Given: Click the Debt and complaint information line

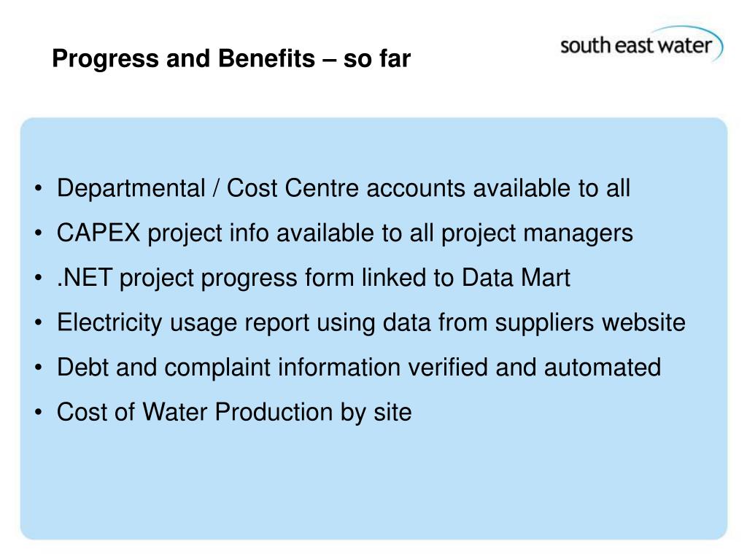Looking at the screenshot, I should pyautogui.click(x=359, y=367).
